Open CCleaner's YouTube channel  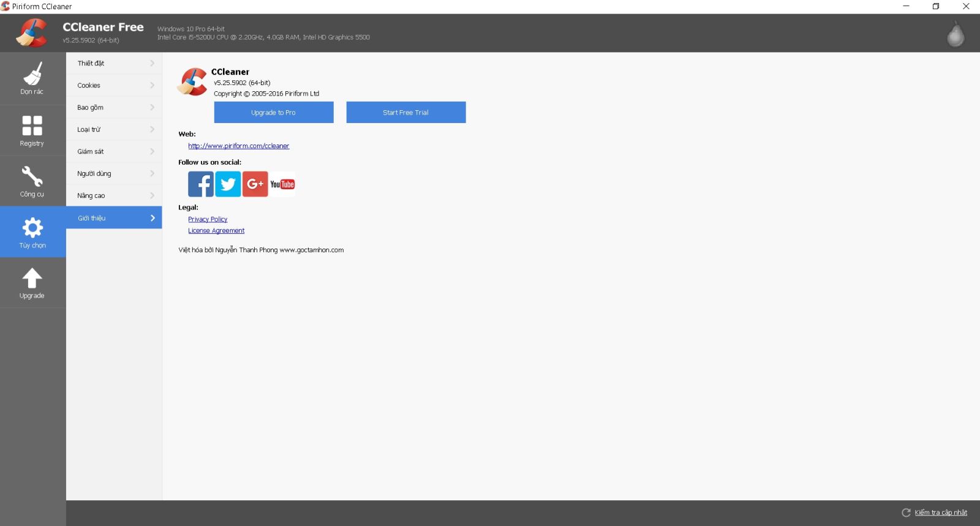(282, 184)
